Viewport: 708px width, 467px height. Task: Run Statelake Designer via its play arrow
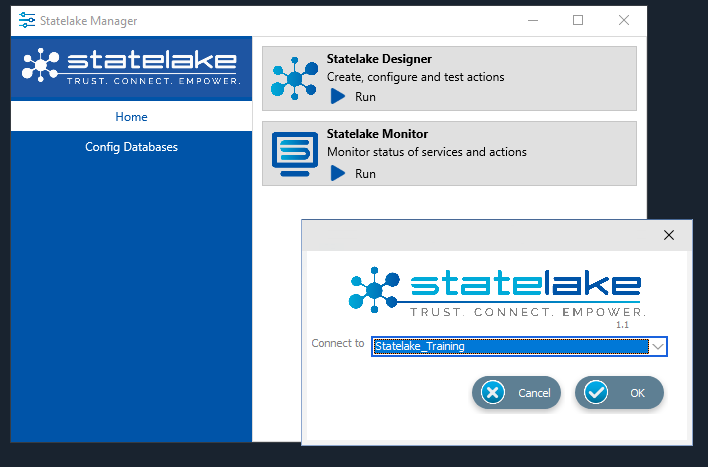pyautogui.click(x=338, y=96)
